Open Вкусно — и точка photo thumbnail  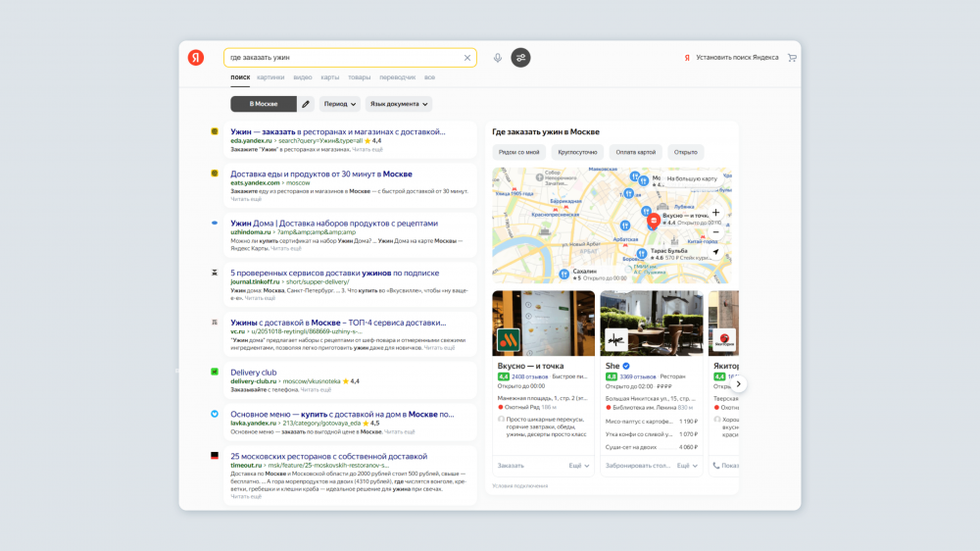(543, 324)
